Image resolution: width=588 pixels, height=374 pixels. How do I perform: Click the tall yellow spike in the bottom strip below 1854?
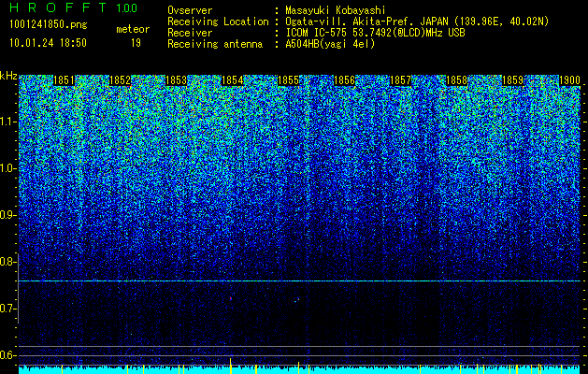[x=230, y=366]
